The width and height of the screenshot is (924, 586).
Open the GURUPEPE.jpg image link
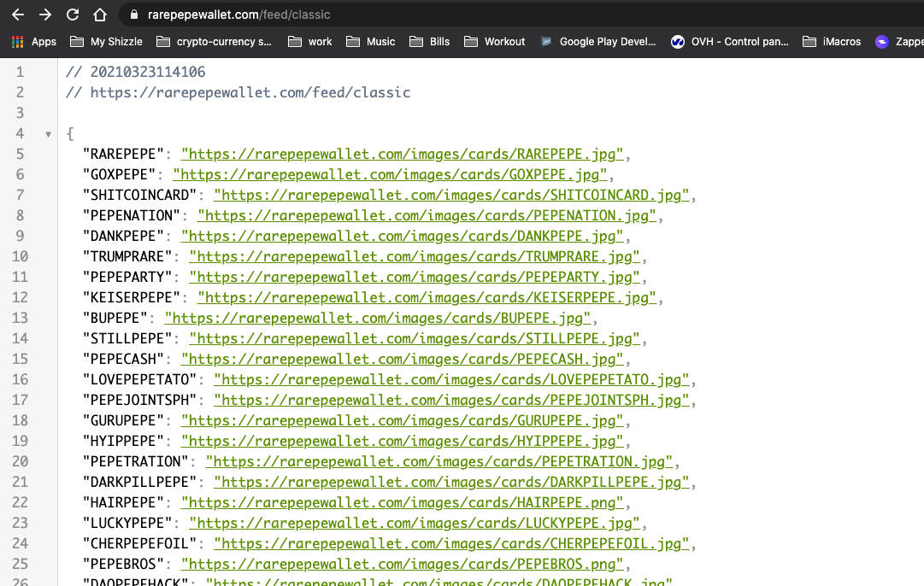pyautogui.click(x=402, y=421)
